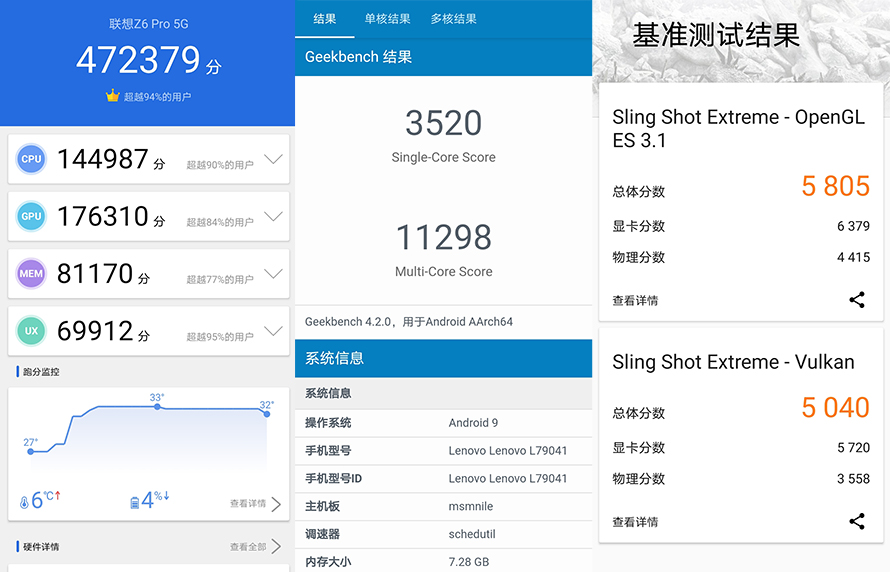Click the thermometer temperature icon
The image size is (890, 572).
[x=24, y=502]
